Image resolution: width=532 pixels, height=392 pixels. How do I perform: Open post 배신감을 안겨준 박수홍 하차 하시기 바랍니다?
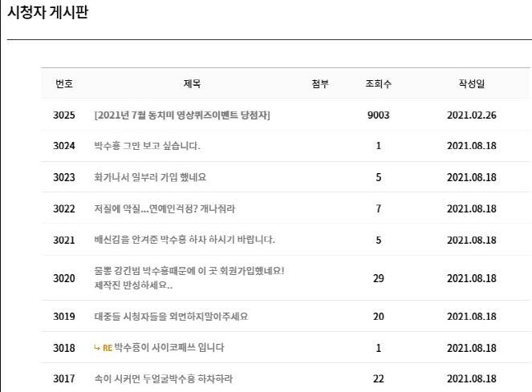(x=185, y=240)
